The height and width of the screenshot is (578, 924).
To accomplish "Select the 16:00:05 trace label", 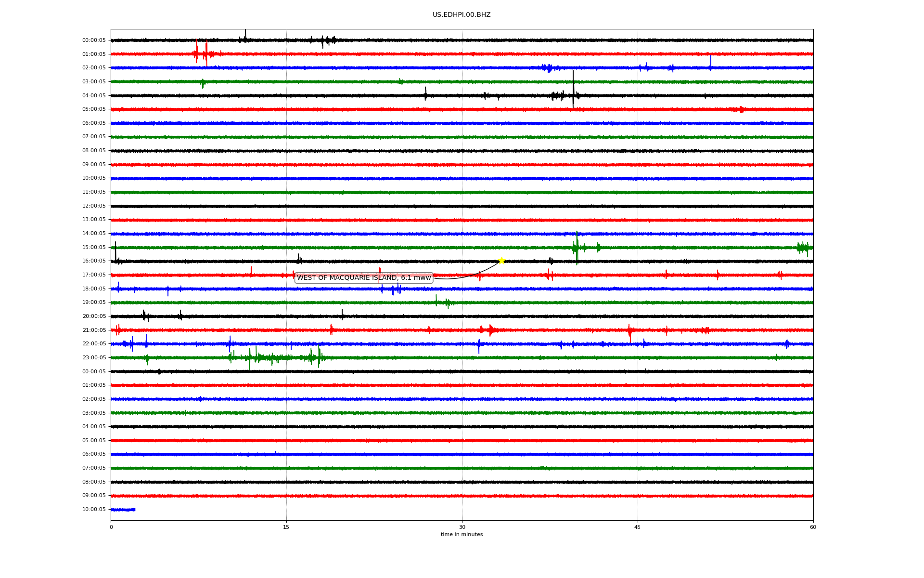I will pos(94,261).
